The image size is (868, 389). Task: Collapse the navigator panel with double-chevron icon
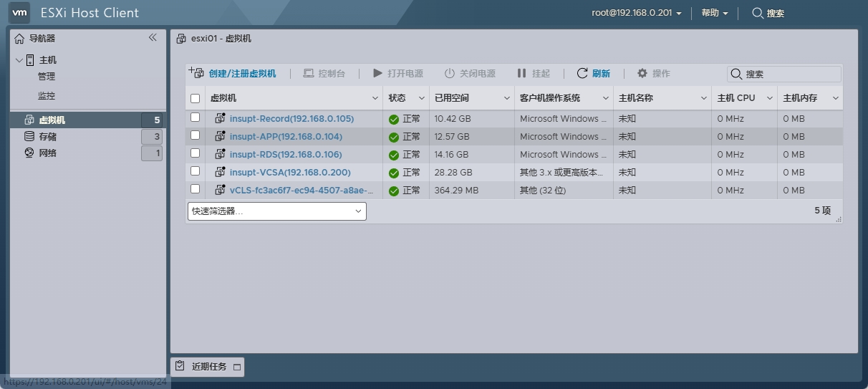pos(153,38)
